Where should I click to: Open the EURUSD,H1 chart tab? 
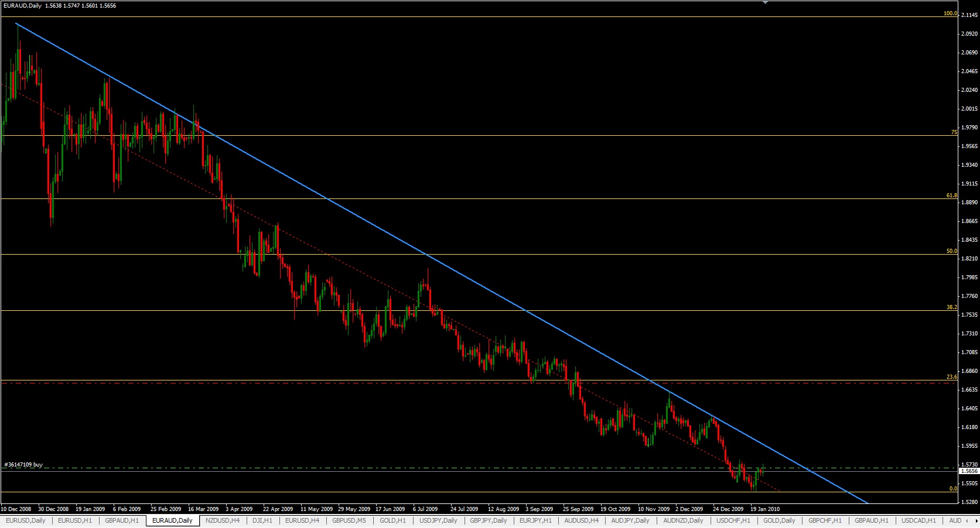click(75, 520)
